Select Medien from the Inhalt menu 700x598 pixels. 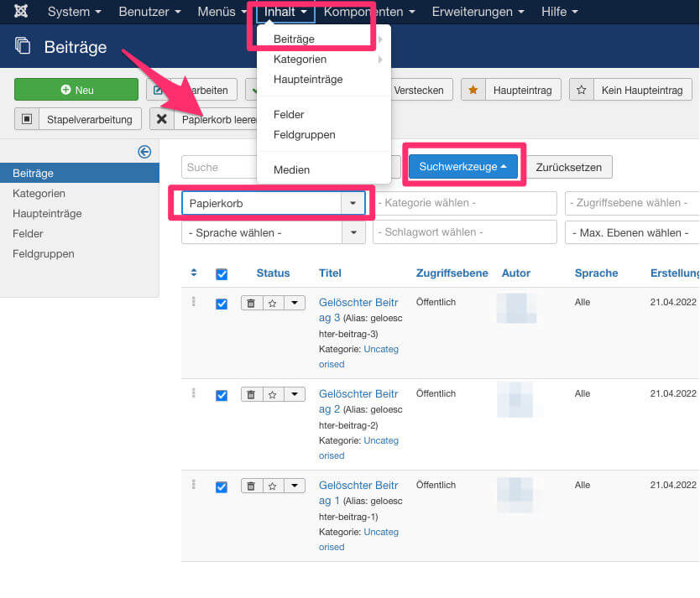click(x=291, y=169)
